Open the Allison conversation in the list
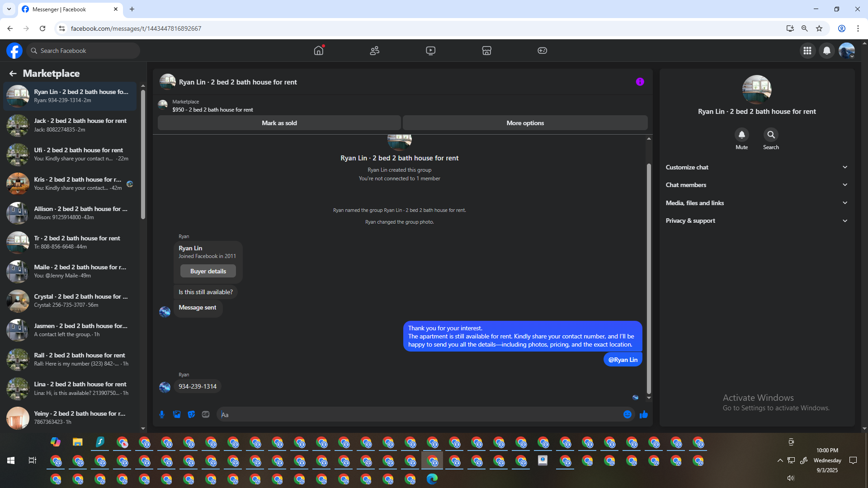Image resolution: width=868 pixels, height=488 pixels. tap(70, 213)
